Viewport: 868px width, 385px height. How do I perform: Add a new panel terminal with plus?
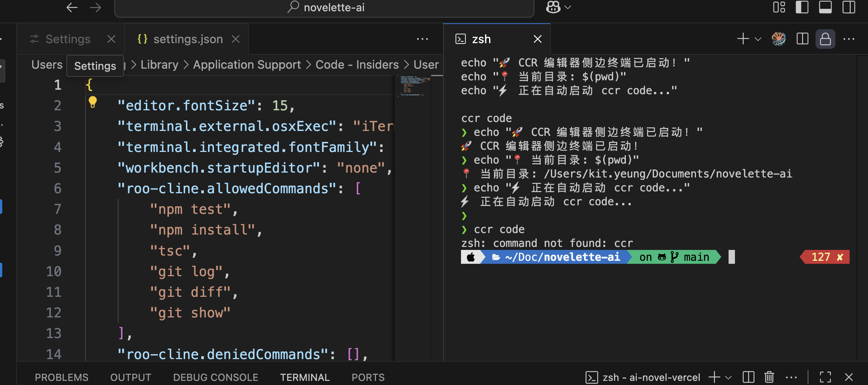pyautogui.click(x=714, y=377)
